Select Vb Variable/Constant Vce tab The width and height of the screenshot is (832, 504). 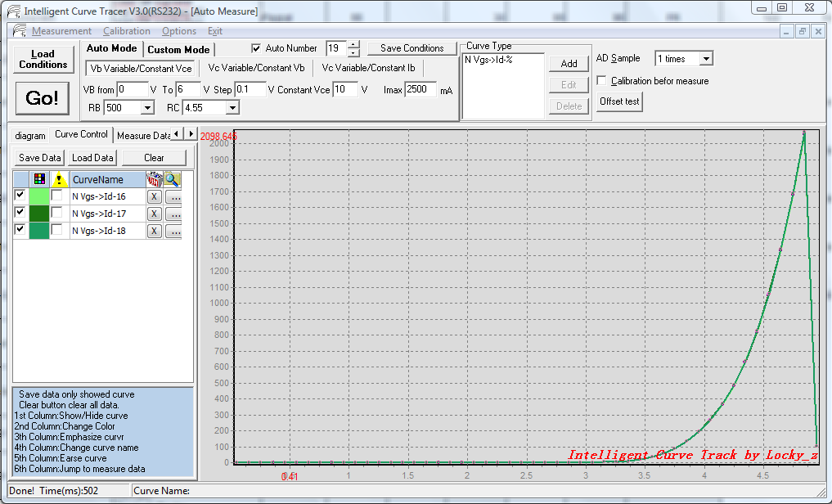pos(141,69)
